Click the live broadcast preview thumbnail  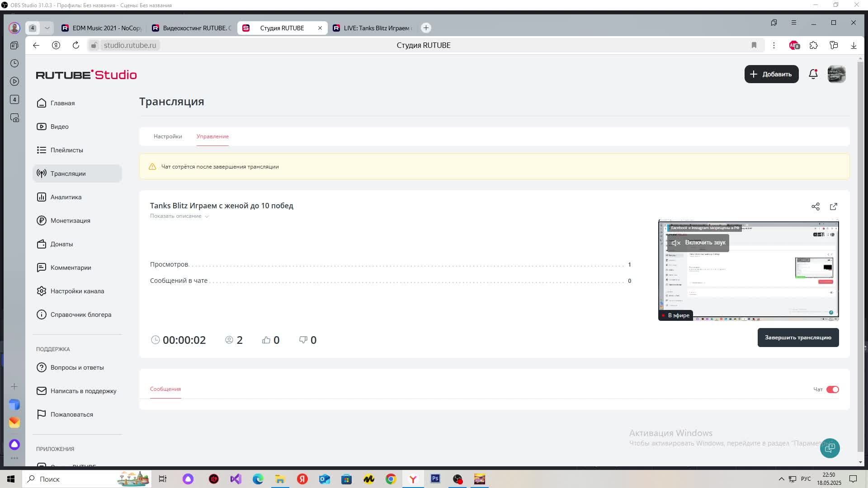click(x=749, y=270)
